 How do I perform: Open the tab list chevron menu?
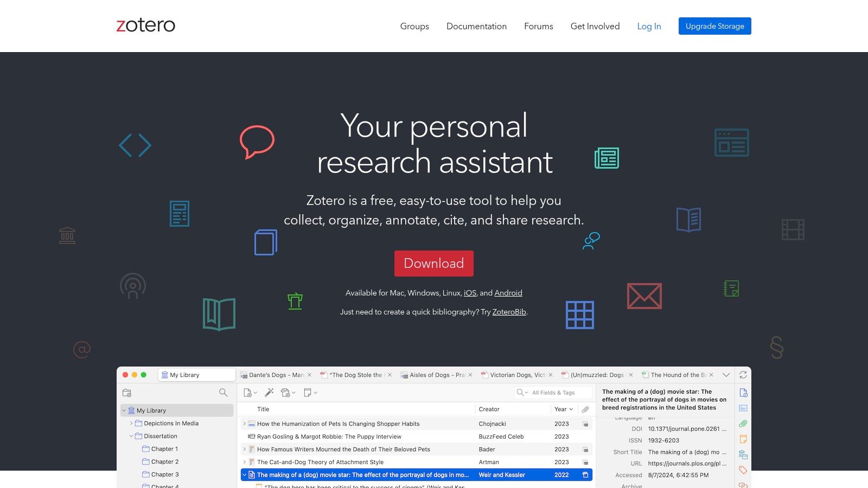[726, 375]
